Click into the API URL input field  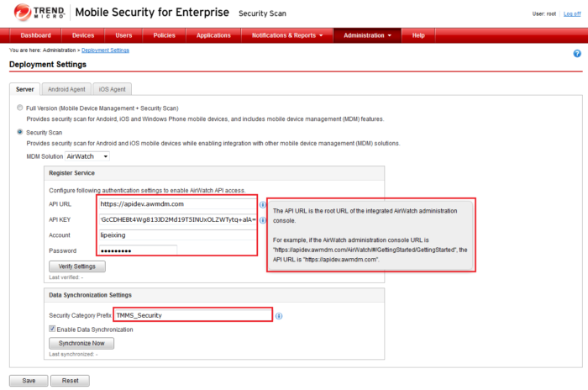pyautogui.click(x=178, y=203)
